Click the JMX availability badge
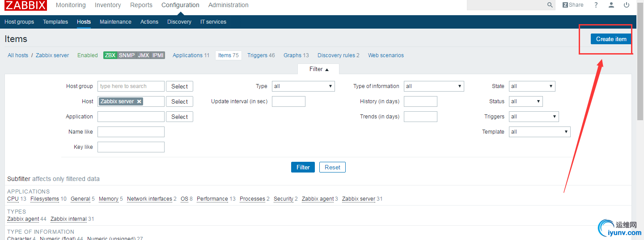This screenshot has width=644, height=240. (x=144, y=55)
